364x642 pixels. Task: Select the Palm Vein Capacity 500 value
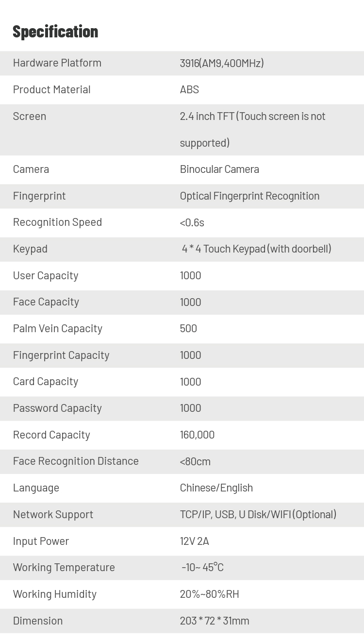pos(188,328)
